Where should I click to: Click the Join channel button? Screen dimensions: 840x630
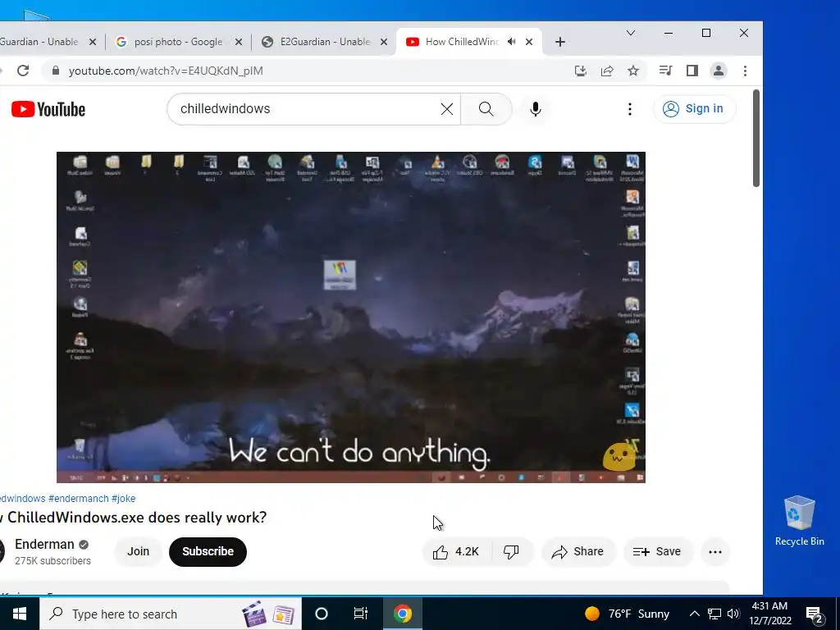tap(138, 552)
